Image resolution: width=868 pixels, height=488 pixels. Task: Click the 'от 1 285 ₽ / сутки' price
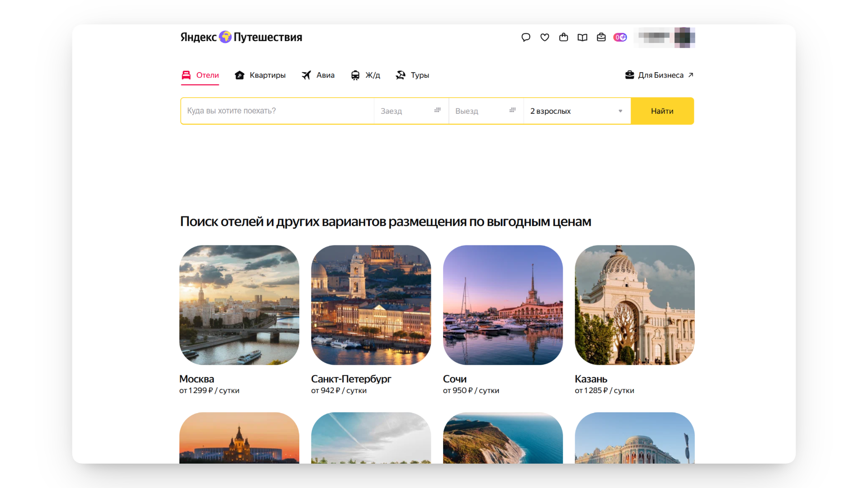coord(604,391)
